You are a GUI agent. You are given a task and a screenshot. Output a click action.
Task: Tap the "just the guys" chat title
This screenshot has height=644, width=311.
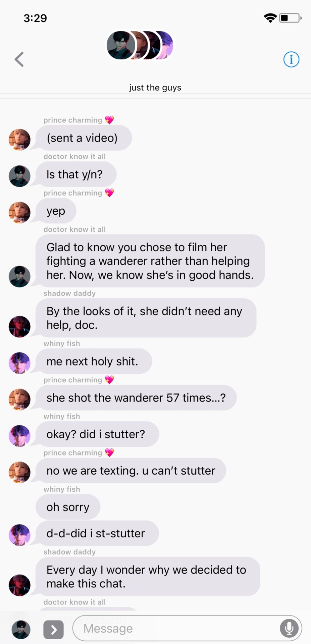point(155,88)
